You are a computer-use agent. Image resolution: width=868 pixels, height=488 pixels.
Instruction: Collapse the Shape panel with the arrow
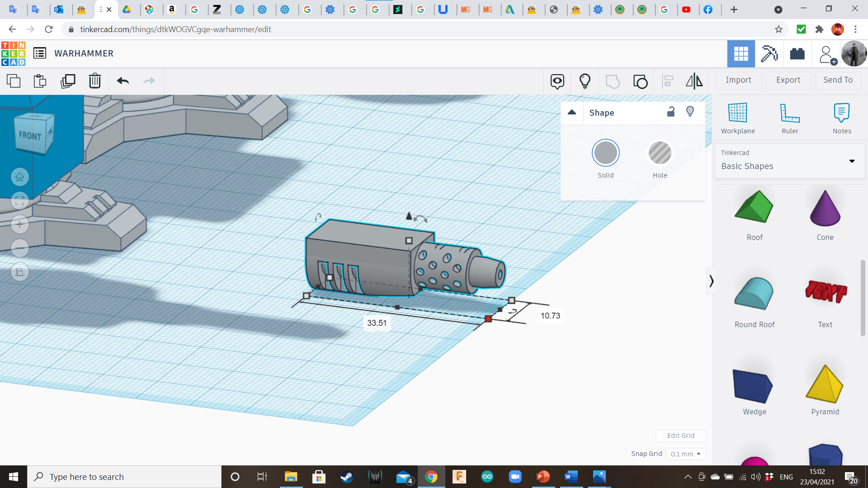572,113
